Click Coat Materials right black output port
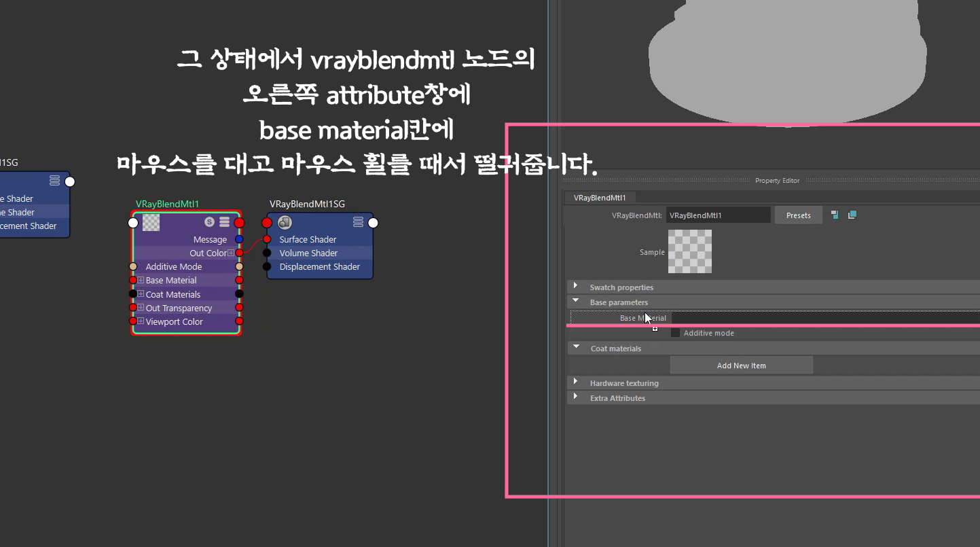Viewport: 980px width, 547px height. point(239,294)
